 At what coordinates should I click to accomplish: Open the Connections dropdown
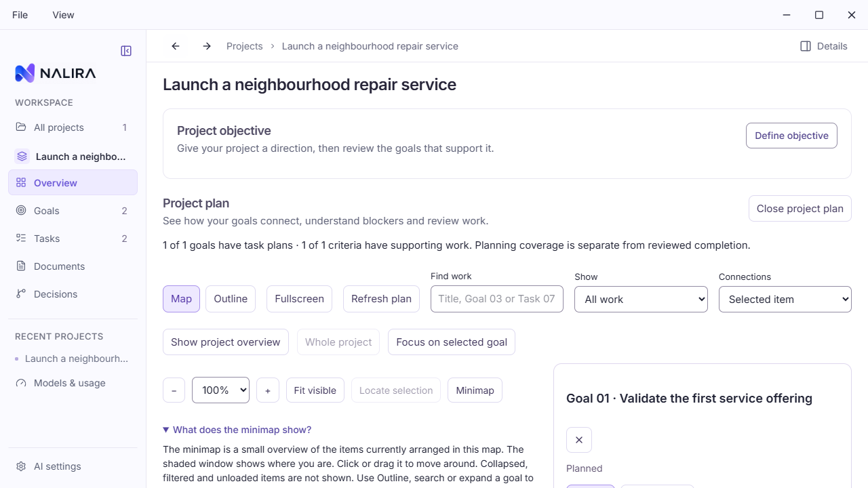(x=785, y=299)
